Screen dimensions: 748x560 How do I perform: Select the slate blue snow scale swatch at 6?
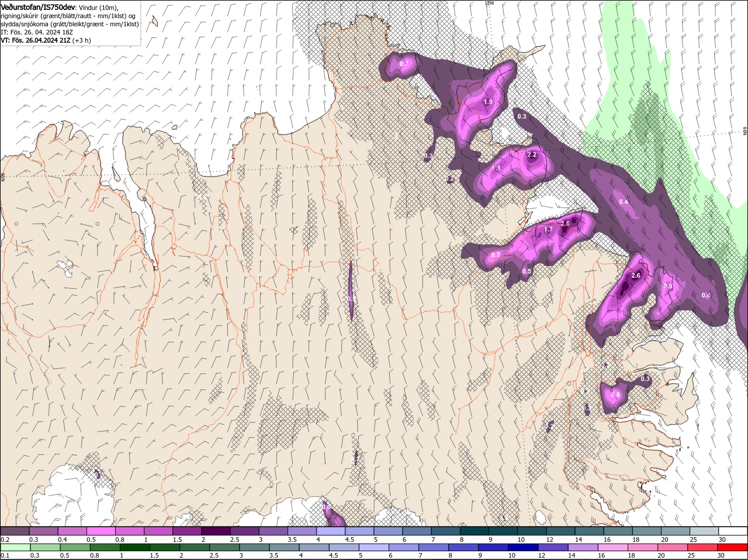point(417,531)
